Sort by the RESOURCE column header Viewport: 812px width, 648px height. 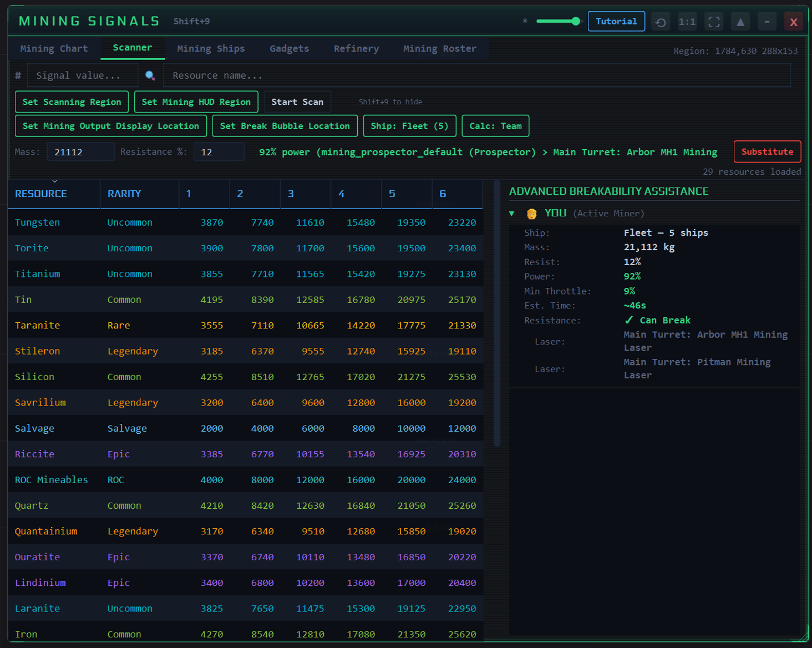pos(41,194)
